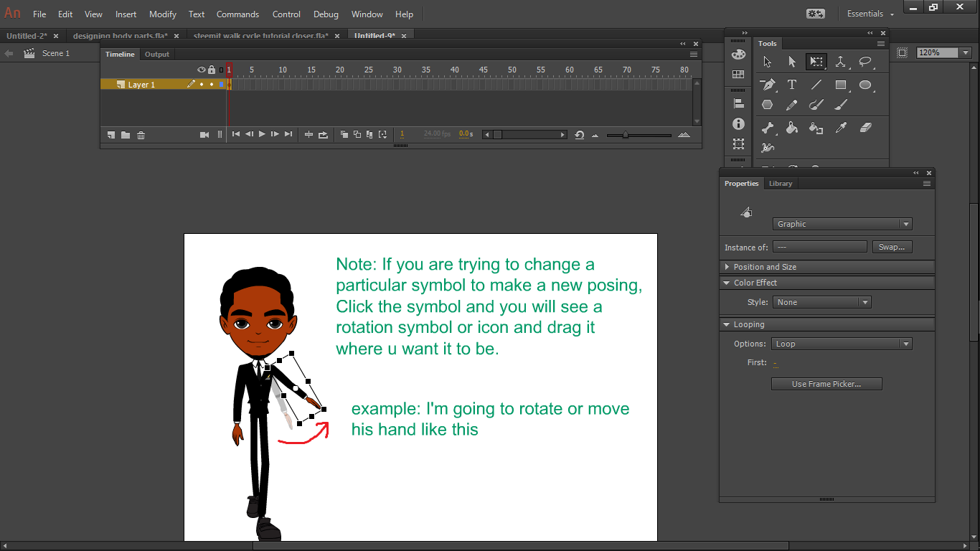Pick the Paint Brush tool
This screenshot has width=980, height=551.
[816, 105]
